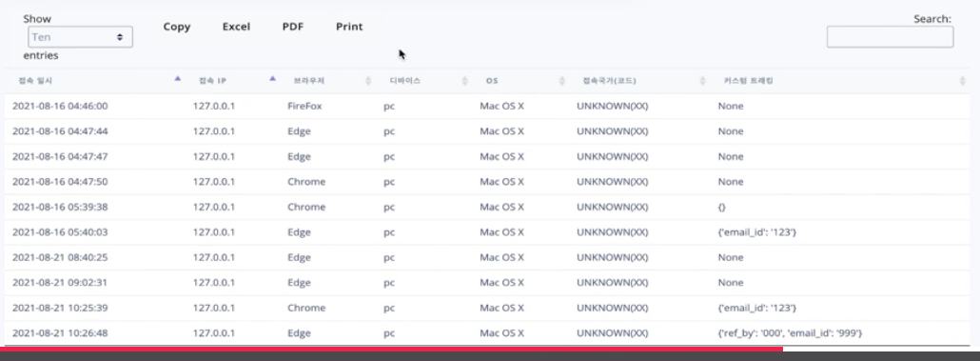Print the table with Print button

click(349, 27)
